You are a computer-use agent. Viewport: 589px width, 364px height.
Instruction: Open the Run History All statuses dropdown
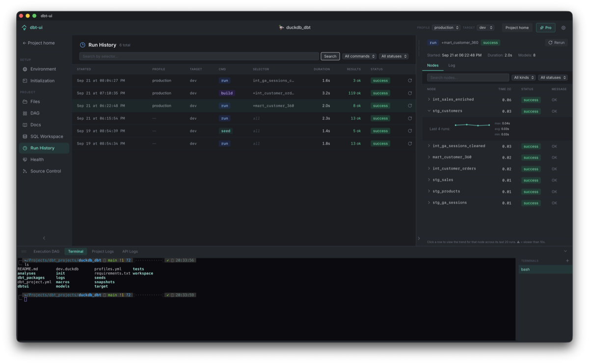pyautogui.click(x=394, y=56)
